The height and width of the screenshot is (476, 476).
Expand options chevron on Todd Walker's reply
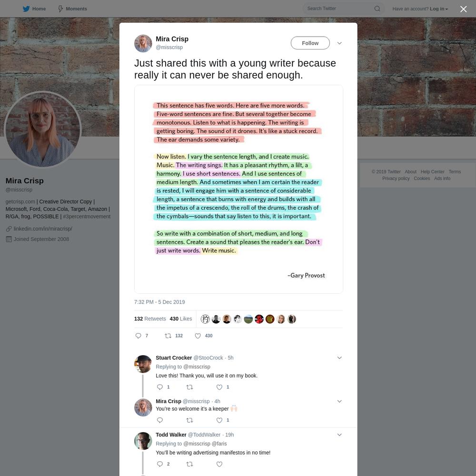[x=339, y=435]
